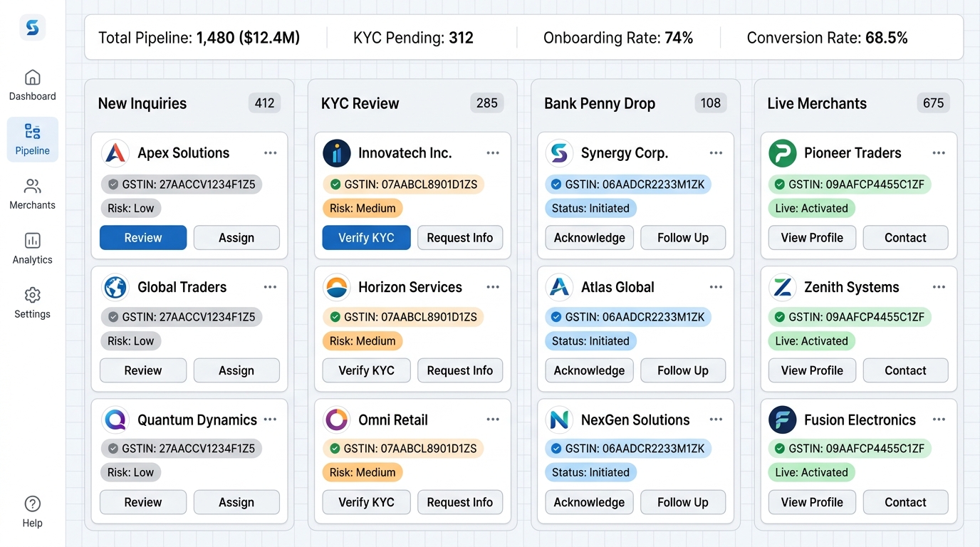The width and height of the screenshot is (980, 547).
Task: Click the Live Merchants count badge 675
Action: click(933, 103)
